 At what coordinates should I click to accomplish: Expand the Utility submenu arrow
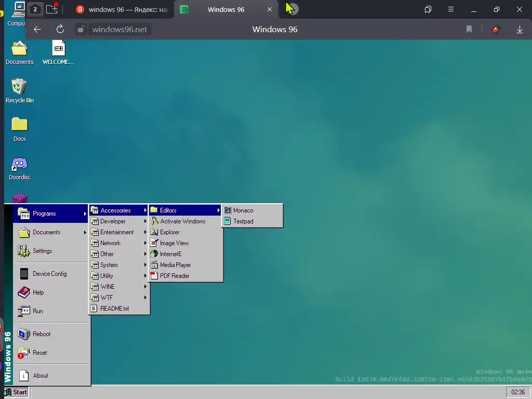pos(145,276)
